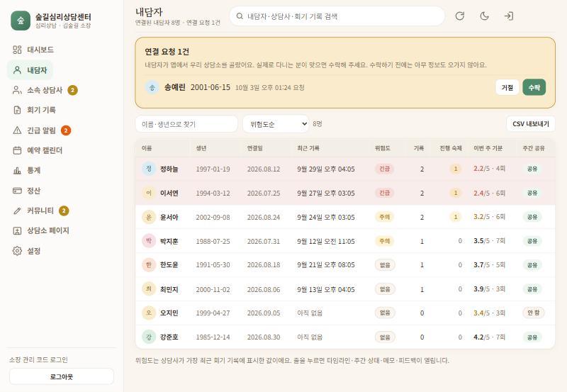Click 윤서아's 주의 risk badge
This screenshot has width=567, height=392.
[x=384, y=217]
